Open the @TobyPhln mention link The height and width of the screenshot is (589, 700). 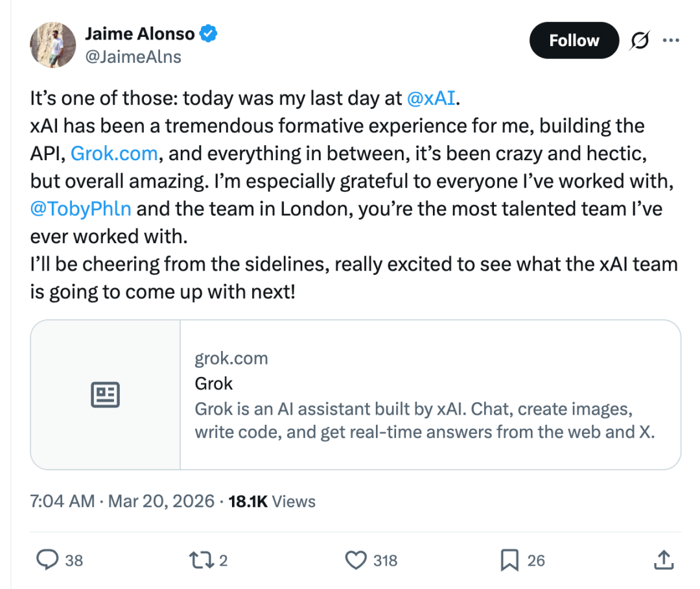[80, 209]
